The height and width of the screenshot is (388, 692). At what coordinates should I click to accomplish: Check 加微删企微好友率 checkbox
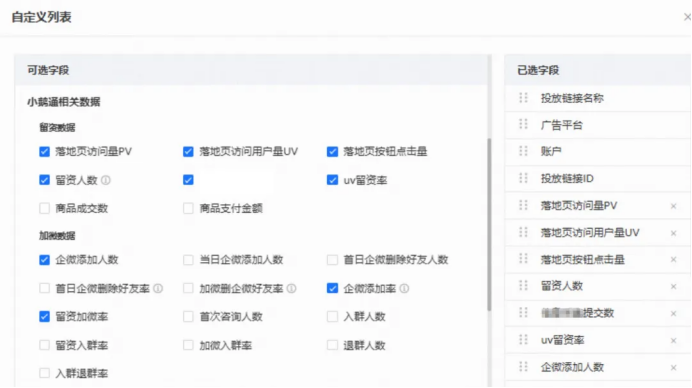(x=188, y=288)
